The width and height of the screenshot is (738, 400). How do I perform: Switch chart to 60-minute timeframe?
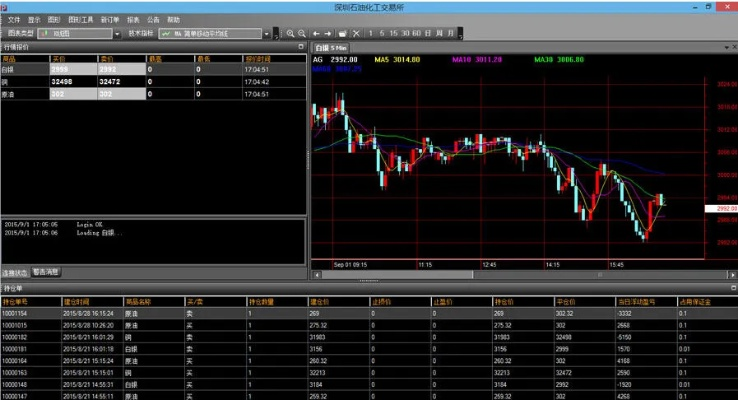point(416,33)
